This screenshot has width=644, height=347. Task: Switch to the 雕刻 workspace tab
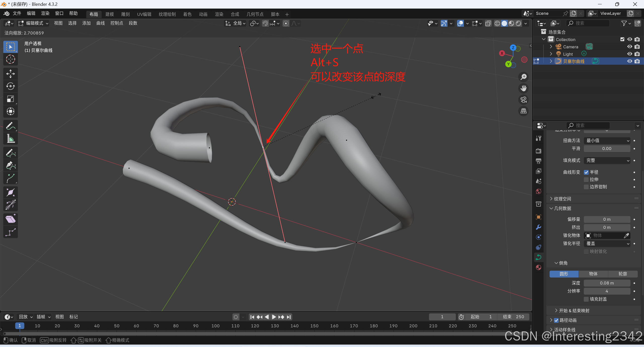[125, 14]
